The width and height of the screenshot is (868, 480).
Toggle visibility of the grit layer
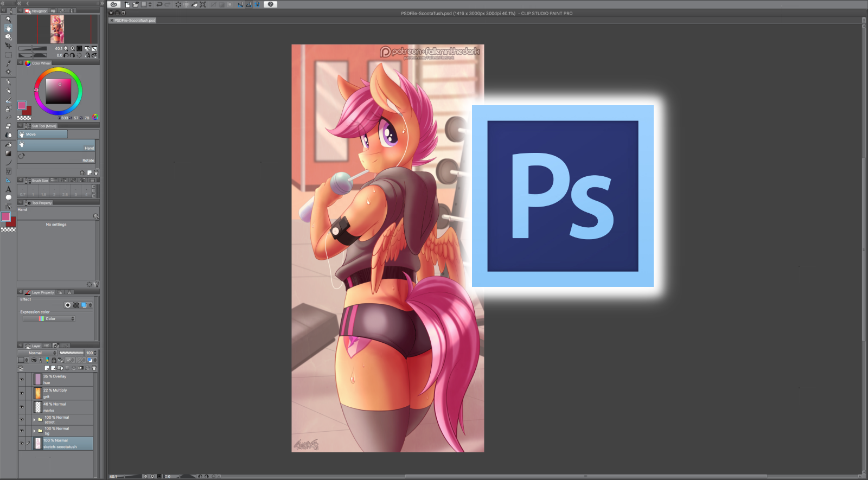[x=22, y=393]
